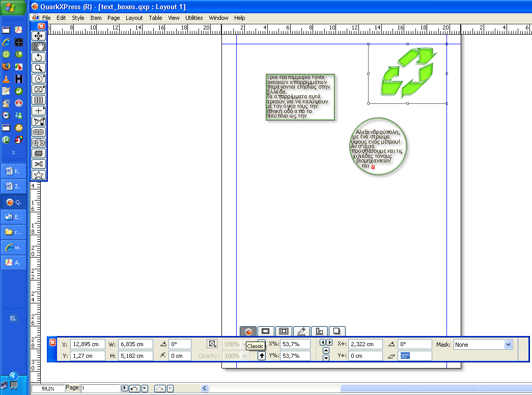
Task: Switch to the Space/Align measurements tab
Action: [319, 331]
